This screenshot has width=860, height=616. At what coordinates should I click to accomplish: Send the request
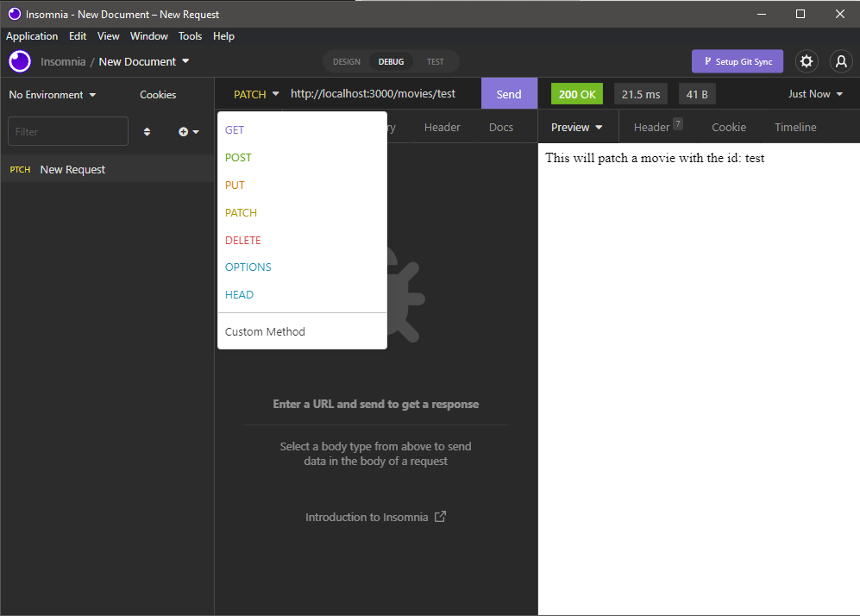coord(509,94)
